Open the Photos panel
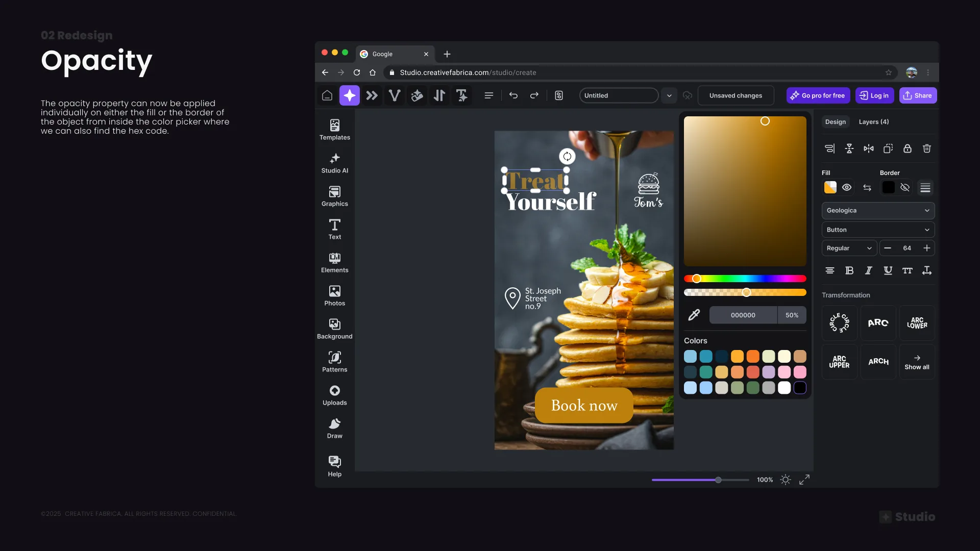The width and height of the screenshot is (980, 551). 335,295
